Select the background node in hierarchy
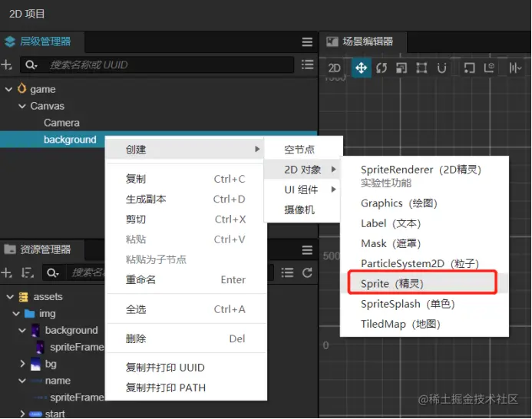Image resolution: width=532 pixels, height=419 pixels. coord(70,140)
